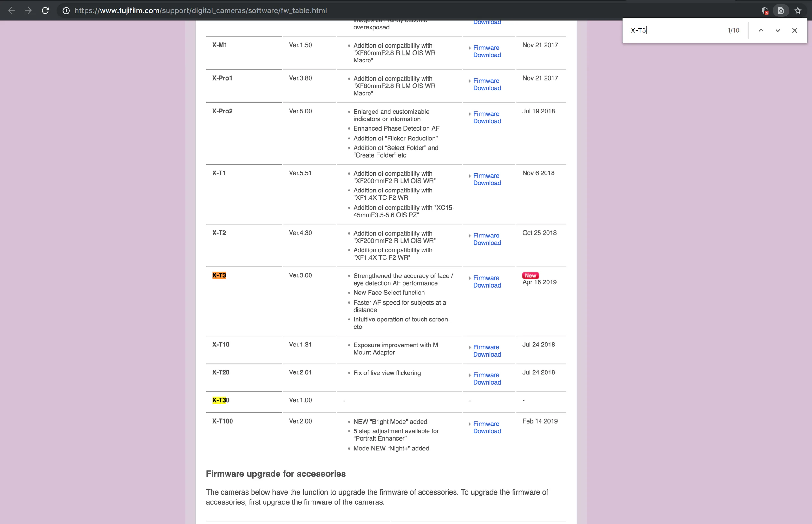Click the X-T1 model name
Screen dimensions: 812x524
[219, 173]
